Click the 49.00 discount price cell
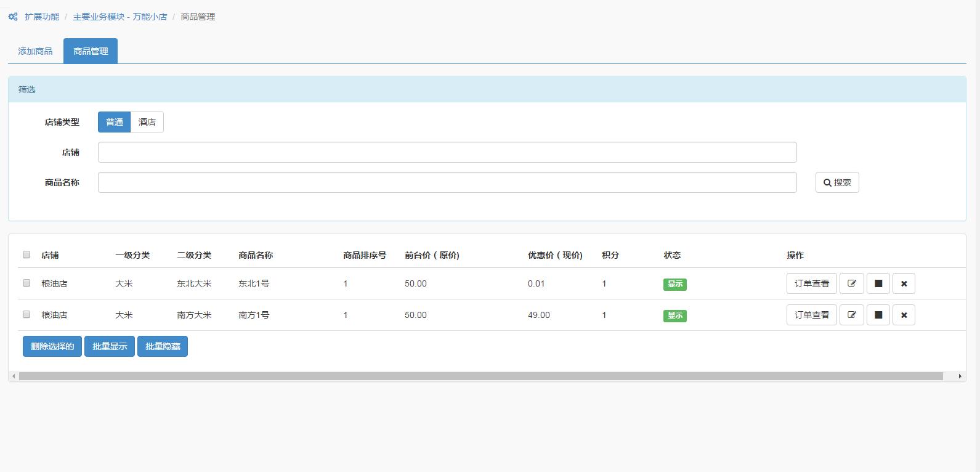This screenshot has height=472, width=980. click(539, 315)
